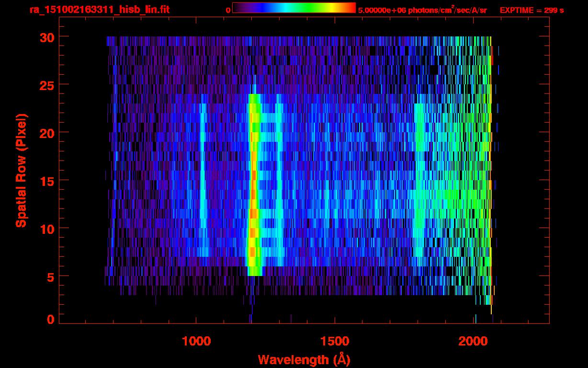Image resolution: width=588 pixels, height=368 pixels.
Task: Click the EXPTIME = 299 s label
Action: point(531,10)
